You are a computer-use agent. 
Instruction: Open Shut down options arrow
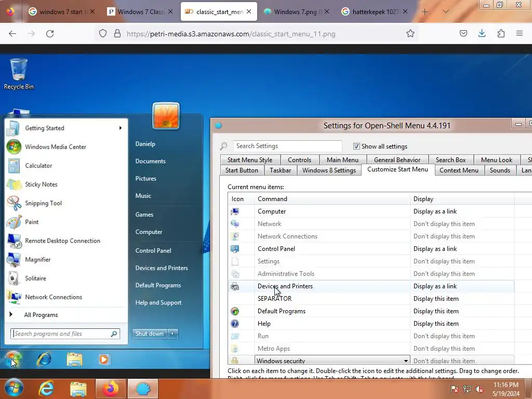coord(172,334)
